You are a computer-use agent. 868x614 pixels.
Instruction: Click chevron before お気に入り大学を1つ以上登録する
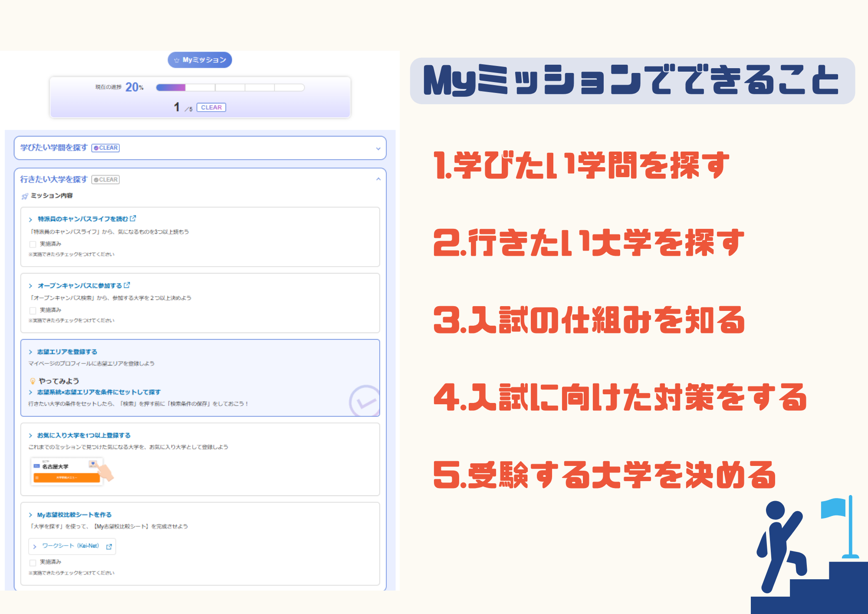[x=30, y=436]
